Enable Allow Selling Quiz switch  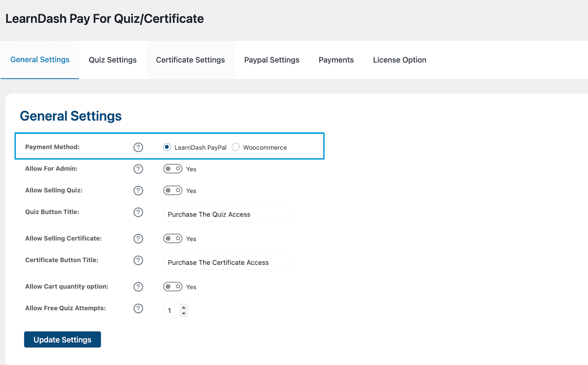(x=173, y=190)
